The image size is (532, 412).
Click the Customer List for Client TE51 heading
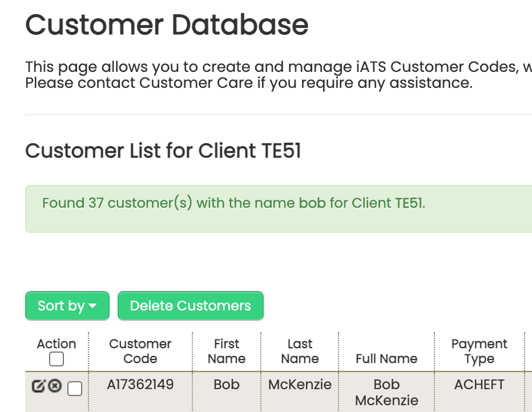[163, 151]
